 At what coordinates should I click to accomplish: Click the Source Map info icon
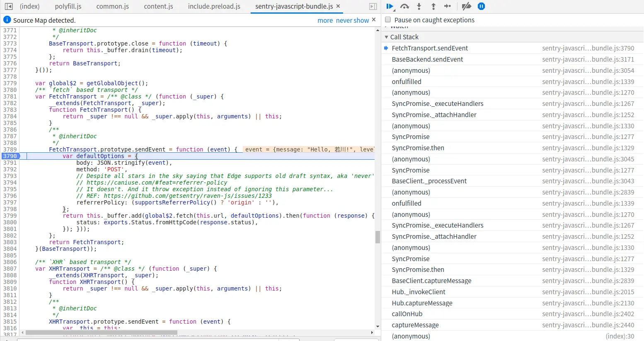(7, 20)
